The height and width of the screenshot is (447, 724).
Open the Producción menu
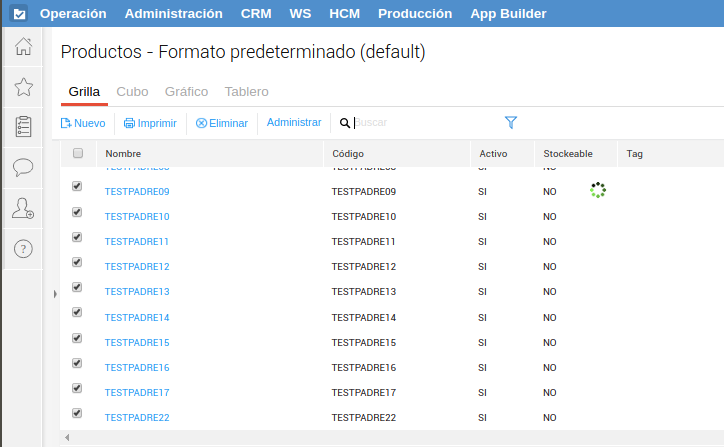[415, 14]
